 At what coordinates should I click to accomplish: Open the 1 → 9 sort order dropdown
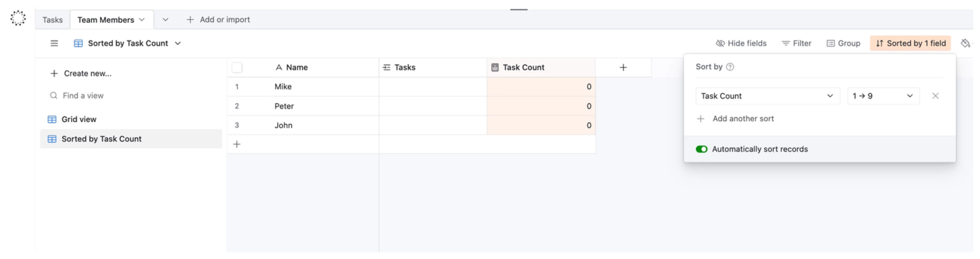click(883, 96)
